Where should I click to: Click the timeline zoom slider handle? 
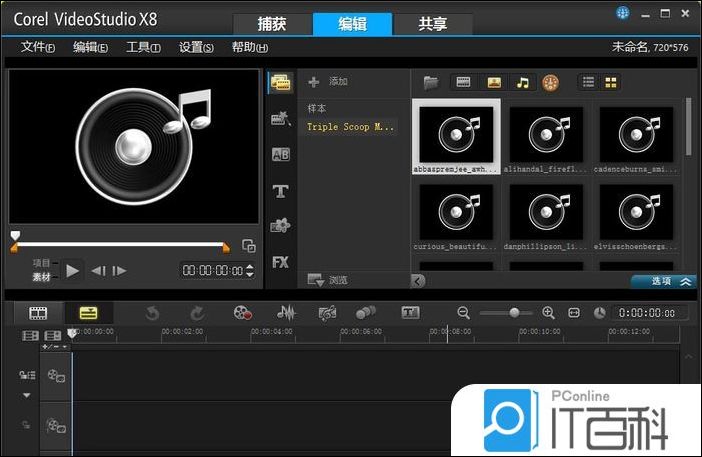pyautogui.click(x=514, y=313)
